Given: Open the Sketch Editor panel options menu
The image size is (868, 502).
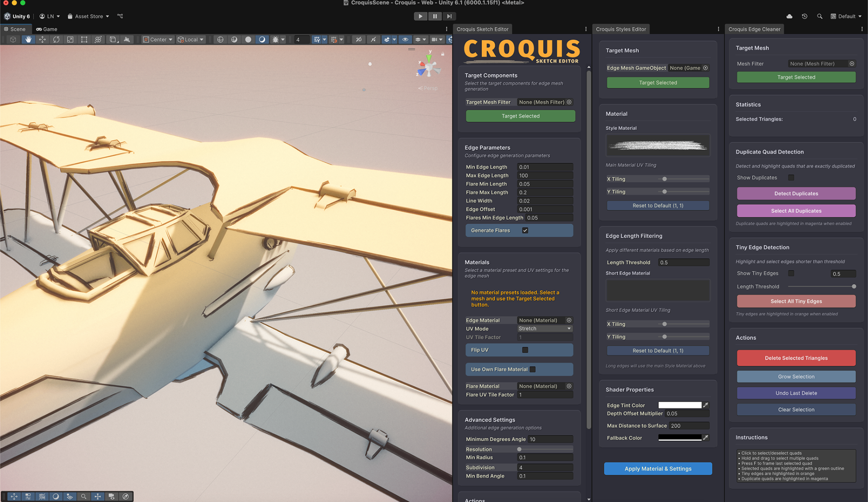Looking at the screenshot, I should pyautogui.click(x=586, y=29).
